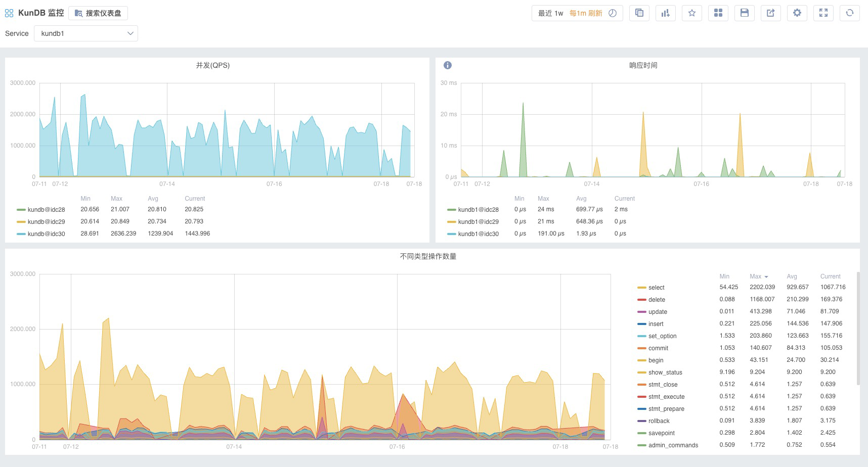Image resolution: width=868 pixels, height=467 pixels.
Task: Click the 2636.239 max value for kundb@idc30
Action: (123, 233)
